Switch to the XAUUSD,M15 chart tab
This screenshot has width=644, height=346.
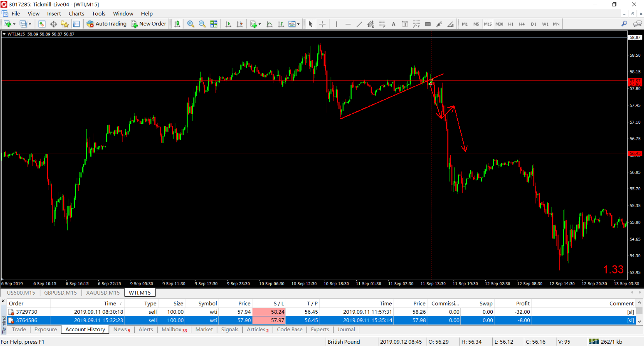coord(103,293)
